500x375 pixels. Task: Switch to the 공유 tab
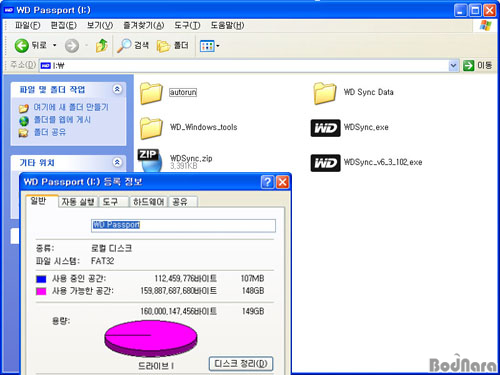[x=183, y=202]
